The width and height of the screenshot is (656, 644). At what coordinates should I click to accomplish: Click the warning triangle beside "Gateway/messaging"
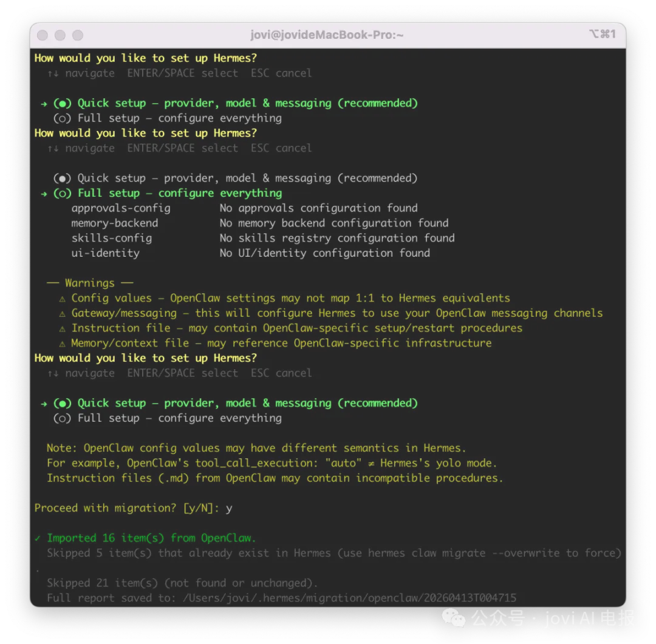click(63, 314)
